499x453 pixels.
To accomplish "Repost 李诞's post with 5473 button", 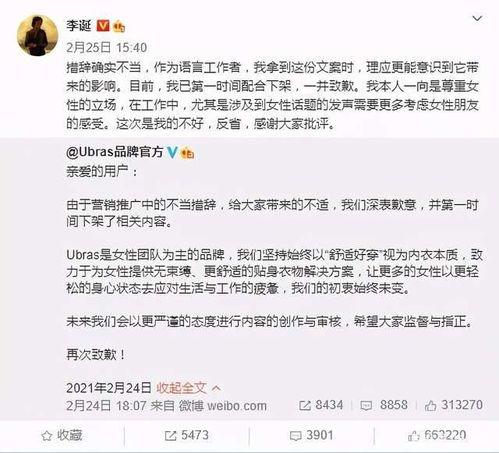I will pos(187,436).
